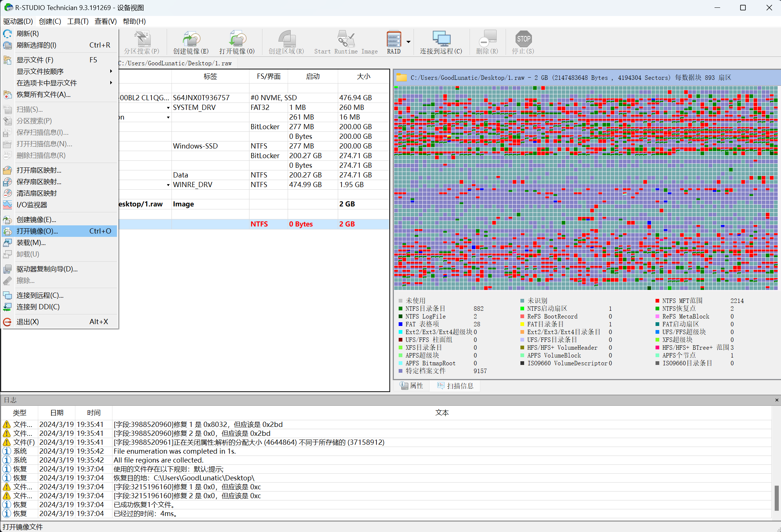Screen dimensions: 781x532
Task: Choose 退出(X) menu entry
Action: [59, 322]
